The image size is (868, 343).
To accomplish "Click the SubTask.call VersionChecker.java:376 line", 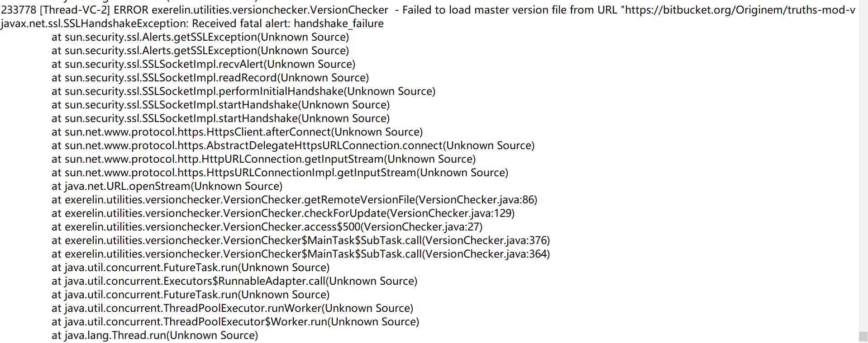I will 300,240.
